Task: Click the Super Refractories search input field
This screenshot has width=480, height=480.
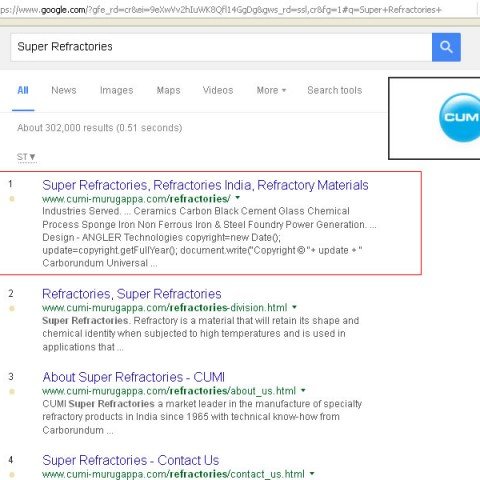Action: (x=221, y=47)
